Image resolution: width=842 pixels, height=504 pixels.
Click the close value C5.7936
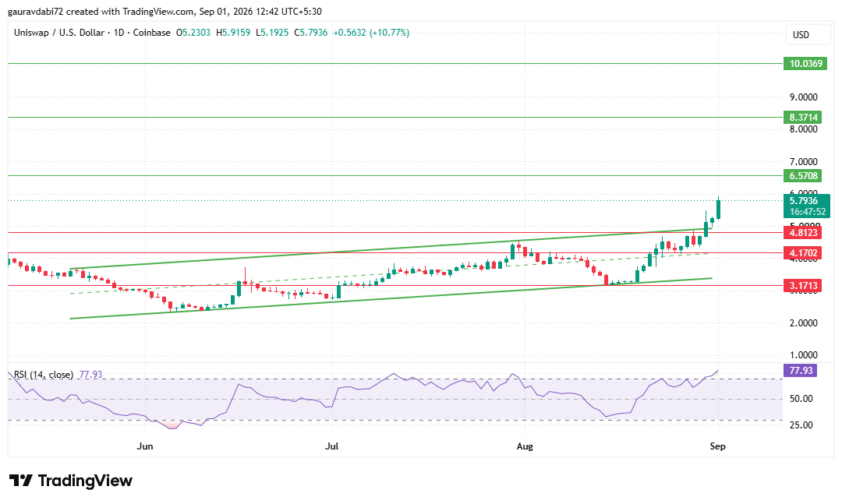point(310,33)
